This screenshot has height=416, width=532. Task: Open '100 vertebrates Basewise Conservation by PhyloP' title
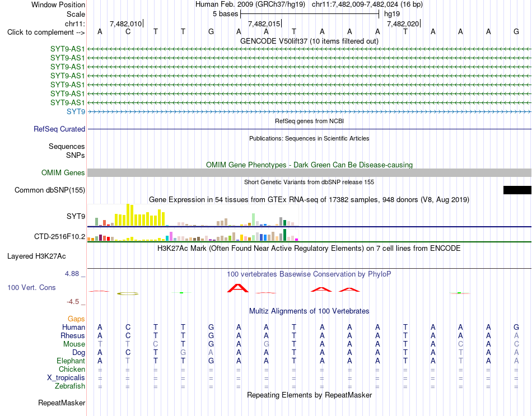tap(309, 274)
